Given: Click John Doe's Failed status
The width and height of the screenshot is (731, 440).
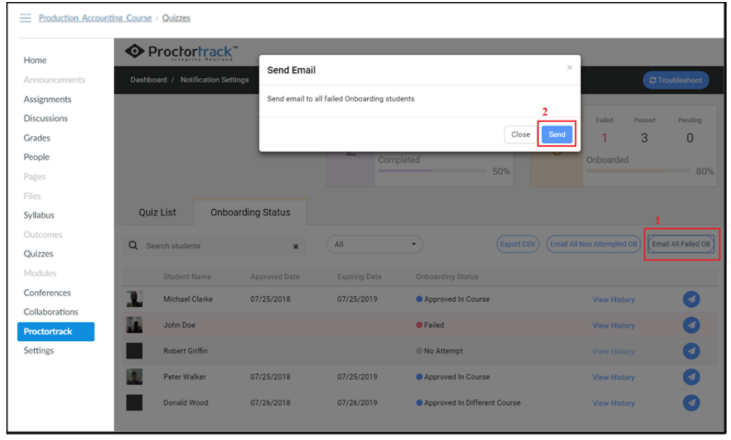Looking at the screenshot, I should coord(430,325).
